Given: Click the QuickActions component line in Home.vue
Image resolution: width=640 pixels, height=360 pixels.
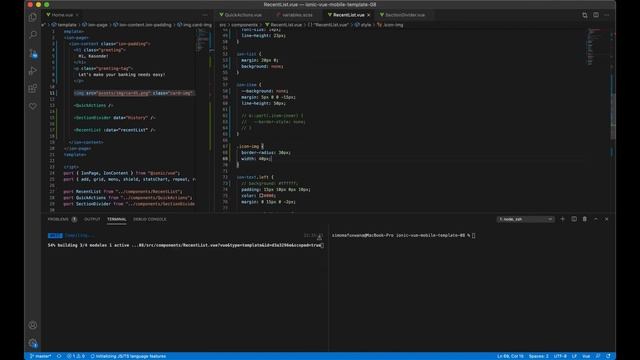Looking at the screenshot, I should (93, 105).
